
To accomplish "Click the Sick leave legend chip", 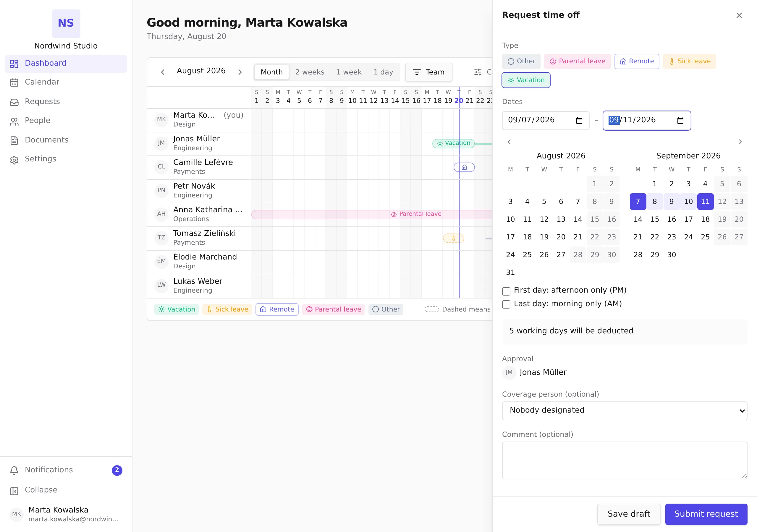I will click(227, 309).
